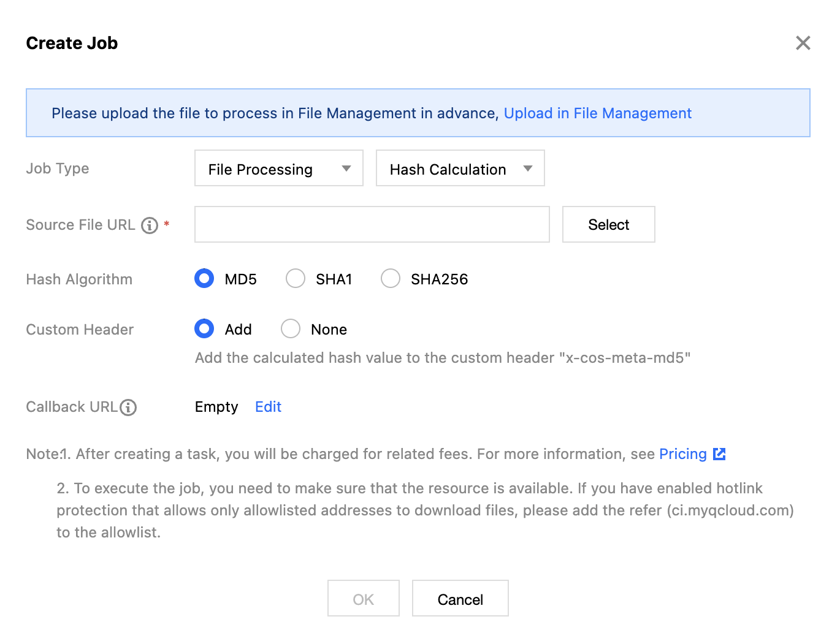Click the external link icon beside Pricing
Screen dimensions: 840x641
point(720,454)
